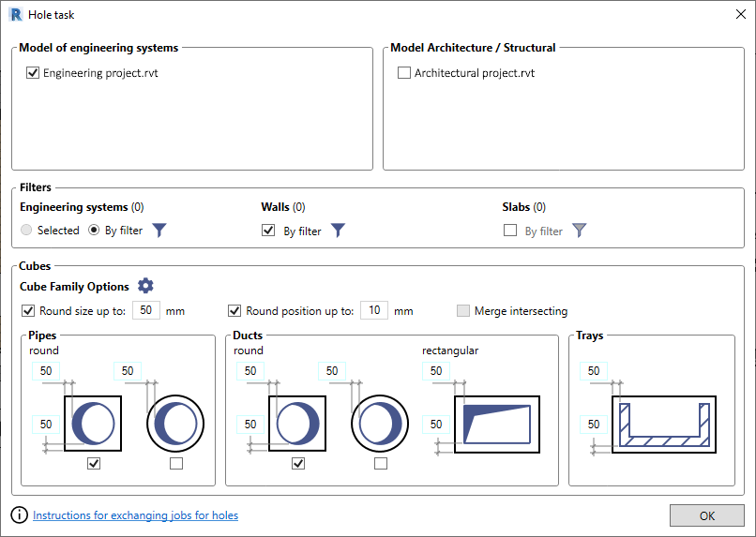
Task: Click the Trays opening diagram
Action: pyautogui.click(x=664, y=425)
